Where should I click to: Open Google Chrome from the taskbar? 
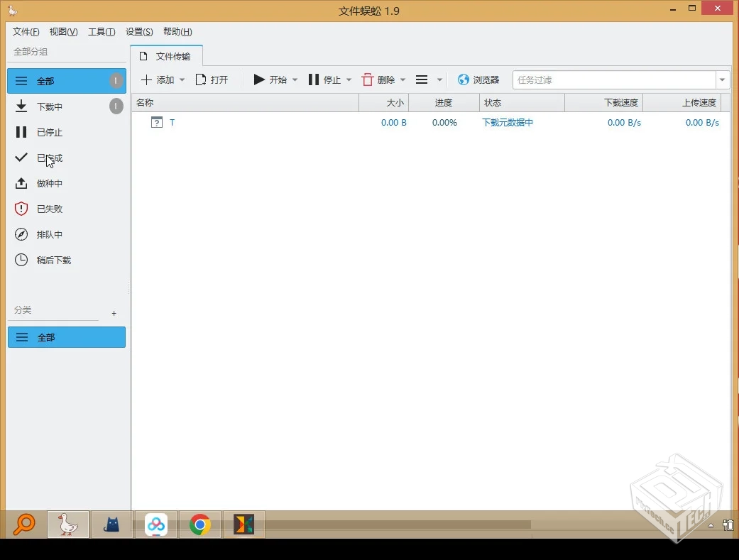199,525
